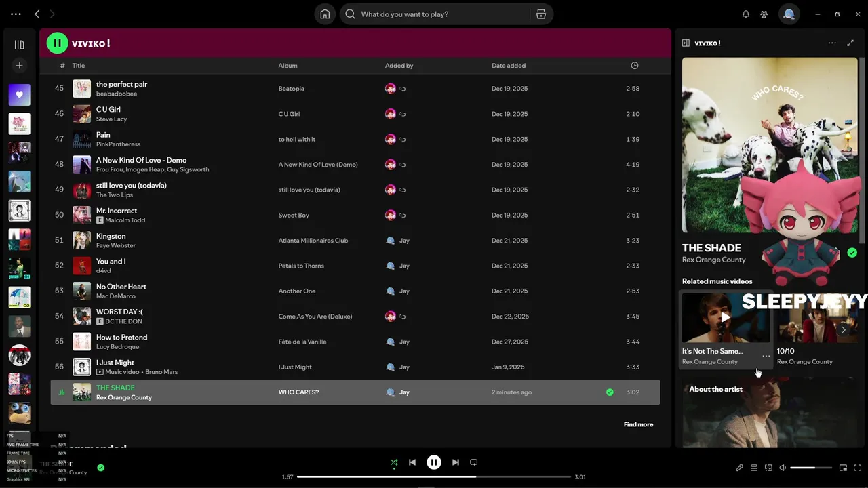Mute the volume speaker icon
This screenshot has width=868, height=488.
[783, 468]
